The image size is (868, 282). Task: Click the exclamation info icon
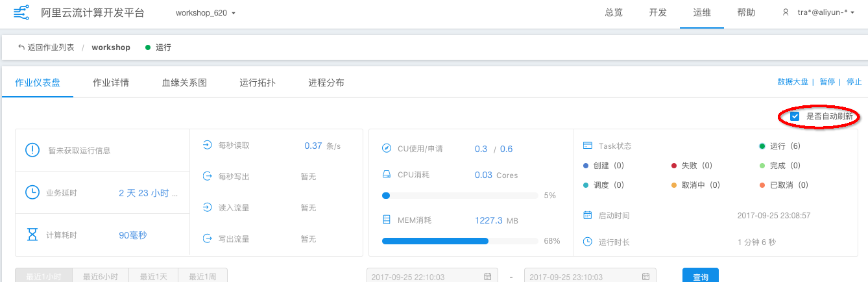click(x=32, y=150)
